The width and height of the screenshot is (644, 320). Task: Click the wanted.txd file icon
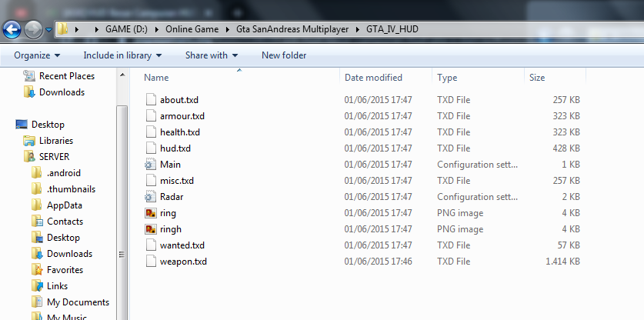click(151, 245)
